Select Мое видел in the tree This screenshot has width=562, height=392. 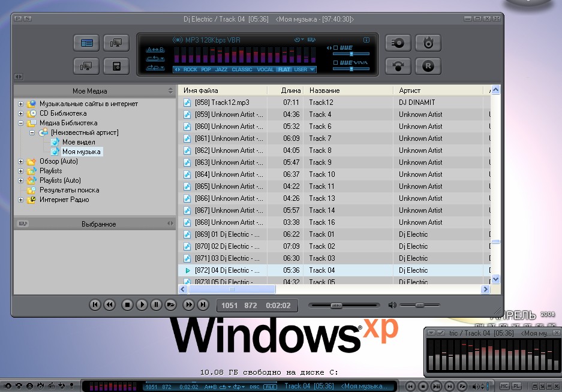click(x=79, y=142)
